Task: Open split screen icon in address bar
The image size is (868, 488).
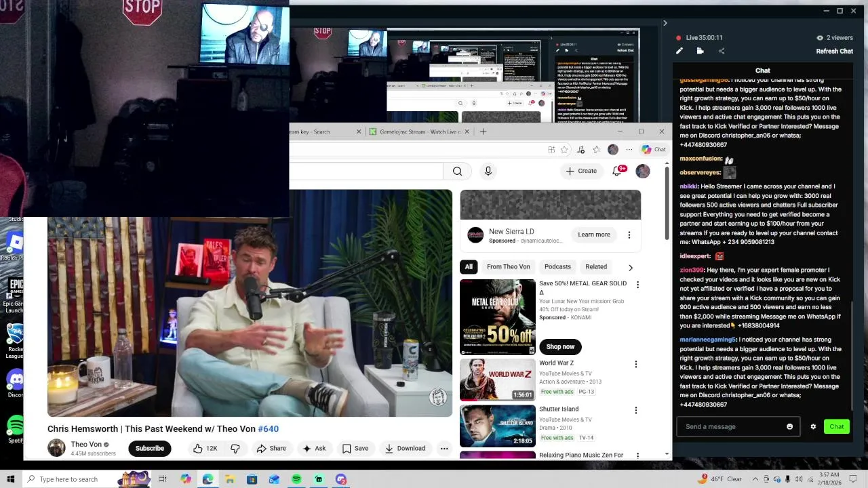Action: pos(551,150)
